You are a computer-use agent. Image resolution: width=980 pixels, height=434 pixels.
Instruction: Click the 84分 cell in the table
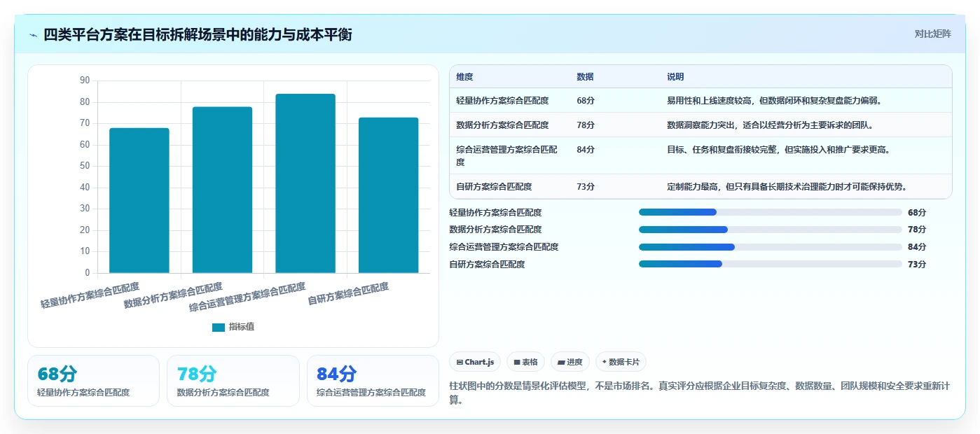pos(586,150)
